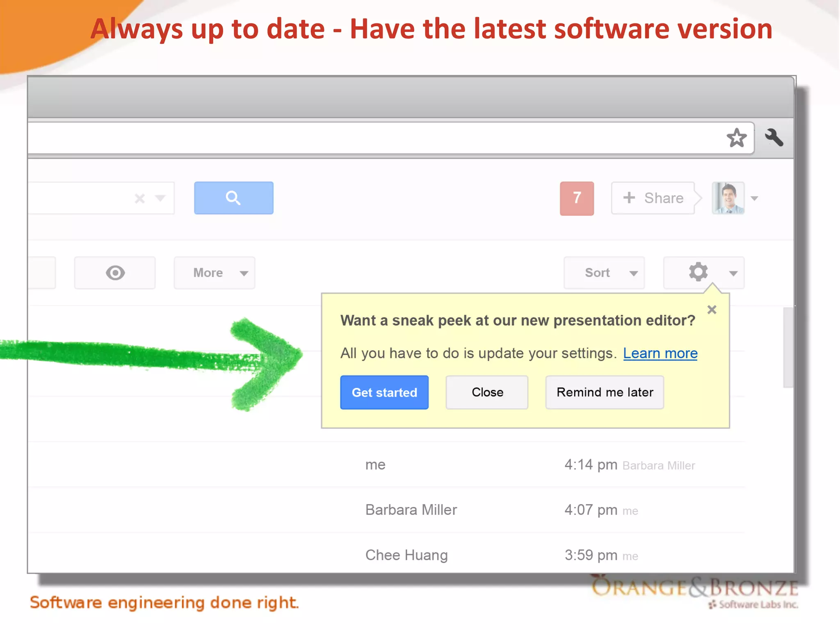
Task: Open the Sort dropdown
Action: coord(604,273)
